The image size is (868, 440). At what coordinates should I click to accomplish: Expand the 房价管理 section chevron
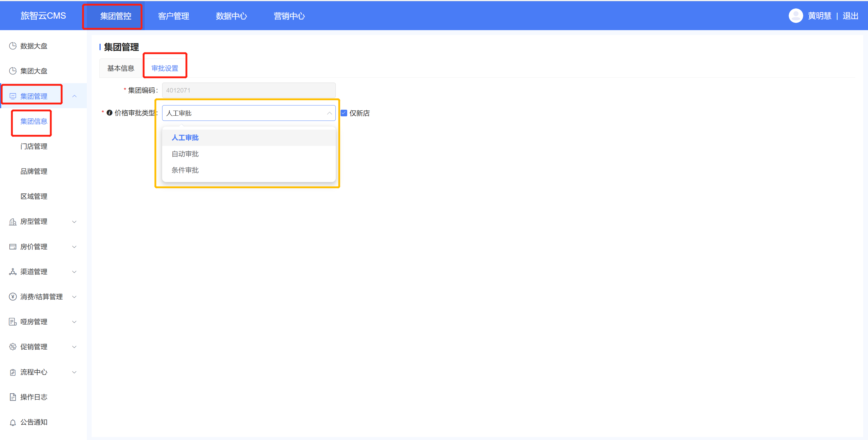74,247
